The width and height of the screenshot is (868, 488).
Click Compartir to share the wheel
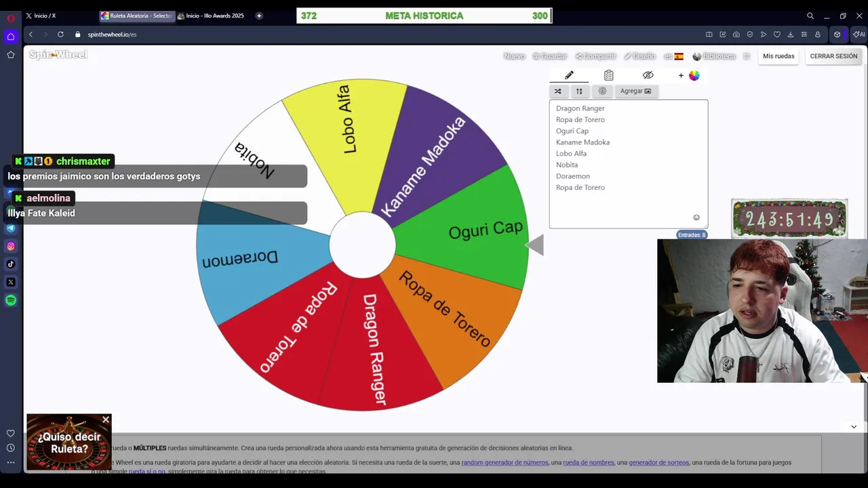pos(595,56)
